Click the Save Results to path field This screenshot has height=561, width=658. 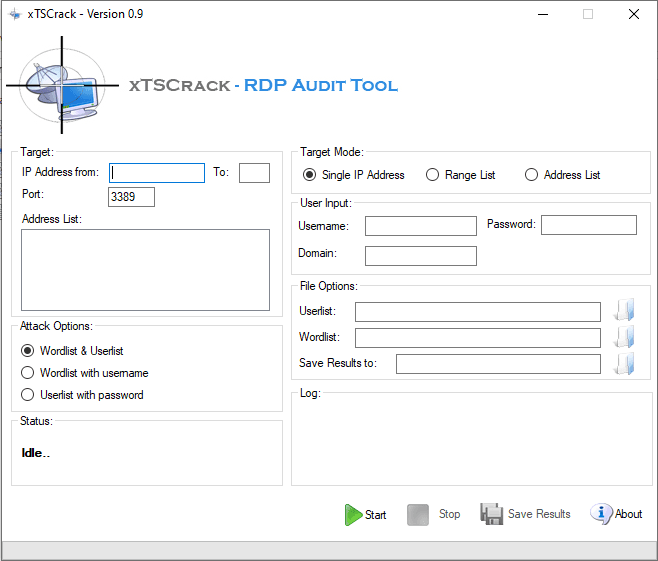(x=499, y=364)
